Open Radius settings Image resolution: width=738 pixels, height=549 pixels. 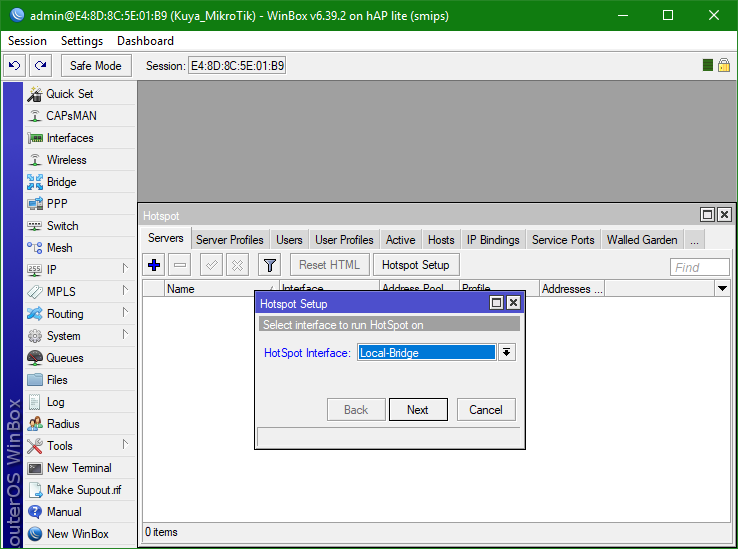80,424
